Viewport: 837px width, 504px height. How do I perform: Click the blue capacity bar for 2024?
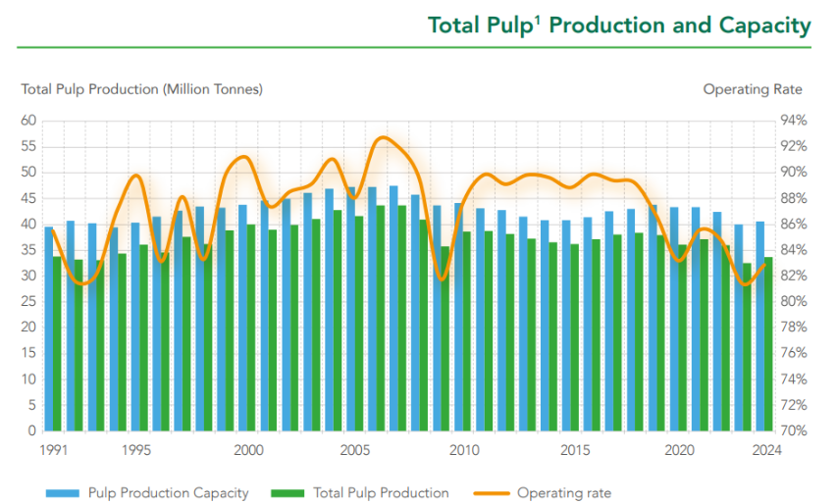pos(760,327)
